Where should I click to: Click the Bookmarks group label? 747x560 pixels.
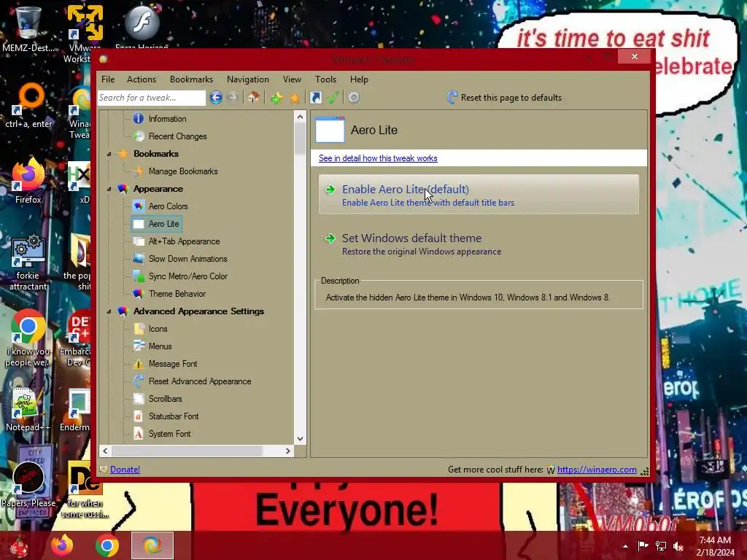pos(156,154)
